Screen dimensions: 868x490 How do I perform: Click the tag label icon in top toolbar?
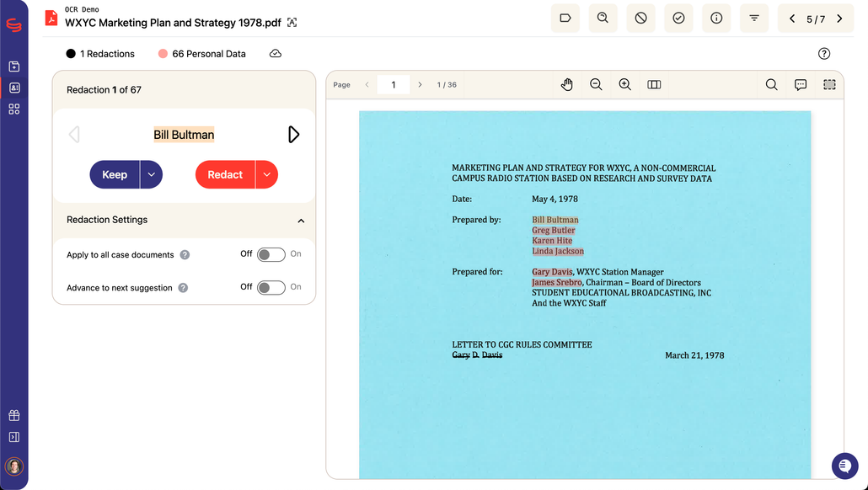565,19
